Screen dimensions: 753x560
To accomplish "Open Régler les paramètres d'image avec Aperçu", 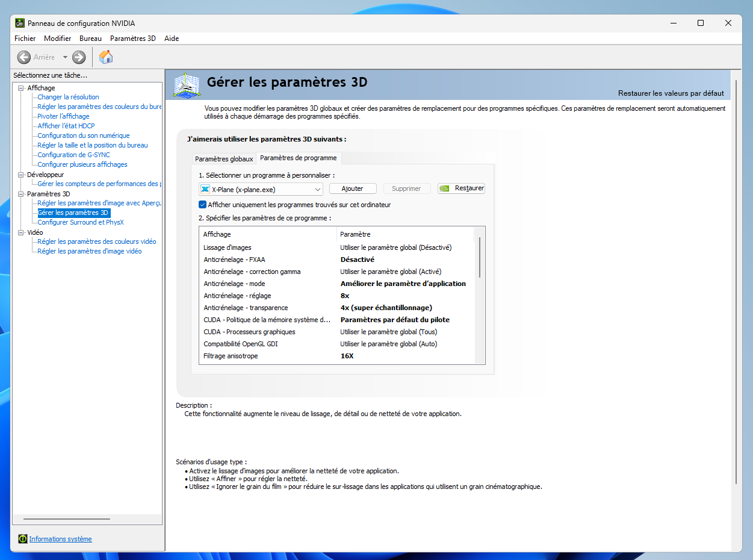I will (x=99, y=203).
